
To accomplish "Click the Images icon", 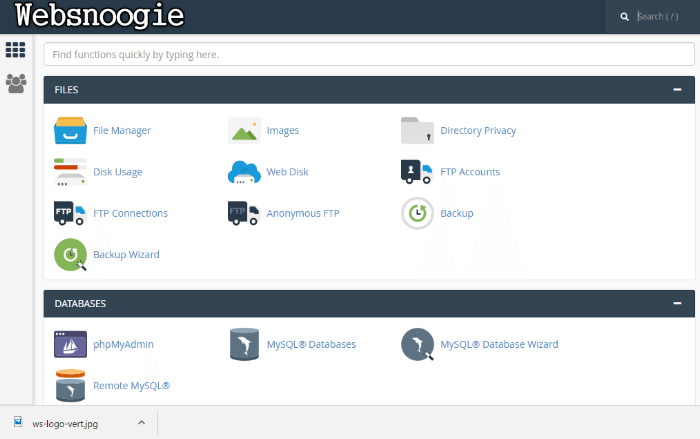I will point(244,130).
